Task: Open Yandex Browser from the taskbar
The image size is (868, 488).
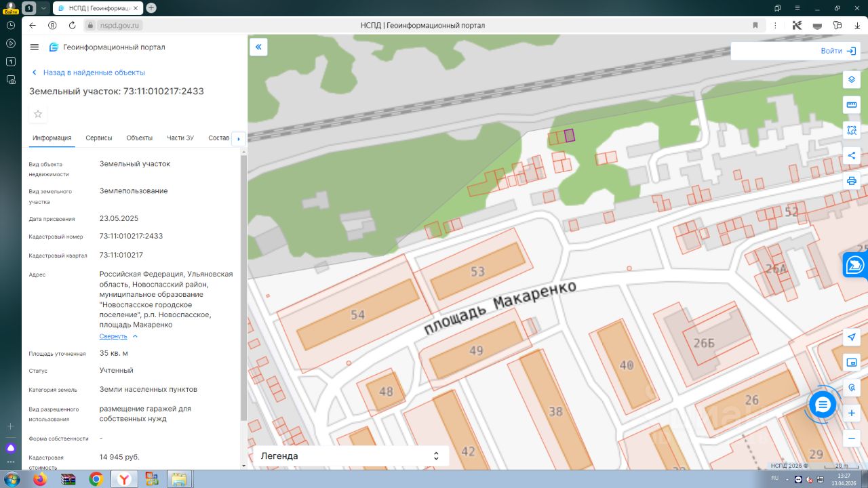Action: coord(124,479)
